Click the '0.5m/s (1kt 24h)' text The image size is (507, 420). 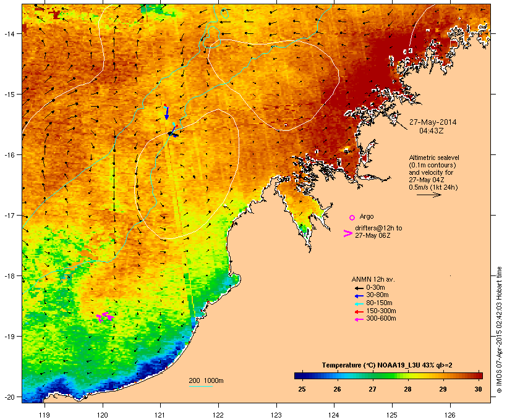click(x=433, y=187)
